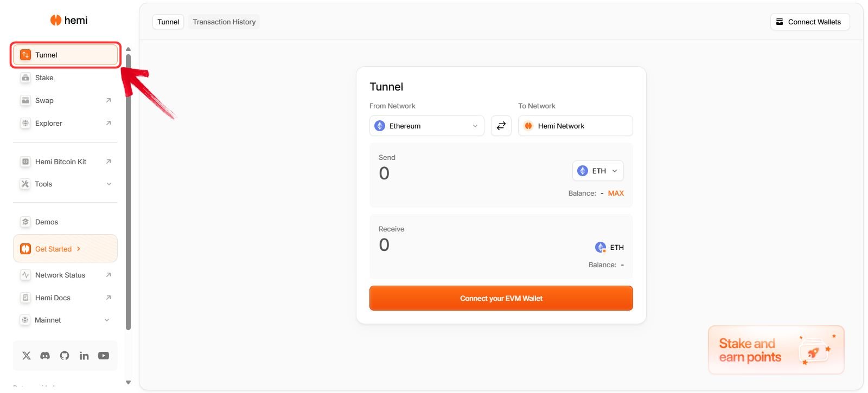The height and width of the screenshot is (393, 868).
Task: Click the hemi logo in the sidebar
Action: pos(69,20)
